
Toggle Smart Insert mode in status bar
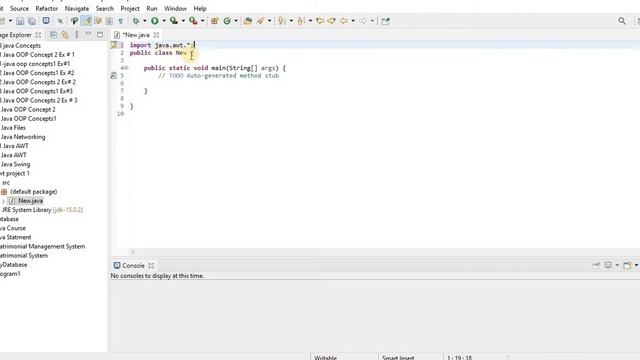pos(398,358)
